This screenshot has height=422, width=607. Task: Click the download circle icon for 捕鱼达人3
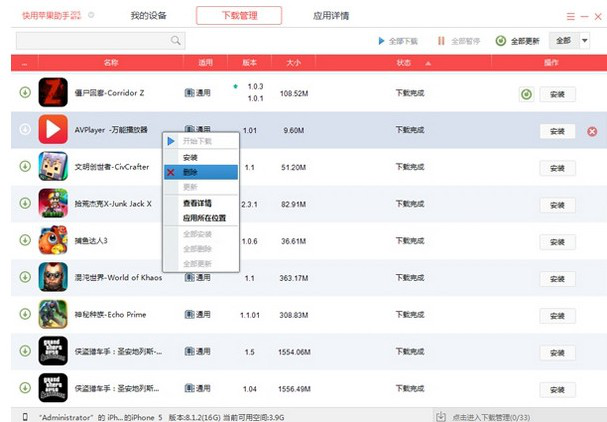[25, 240]
